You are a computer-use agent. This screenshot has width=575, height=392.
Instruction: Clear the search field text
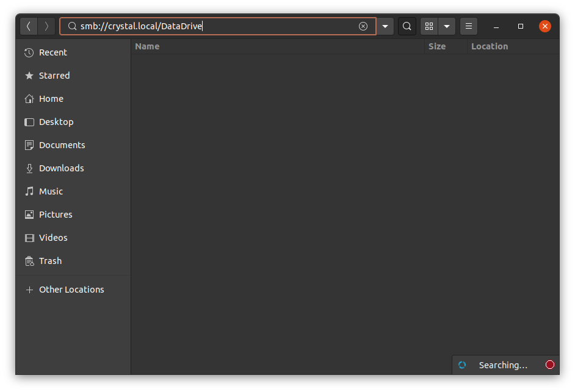tap(363, 26)
